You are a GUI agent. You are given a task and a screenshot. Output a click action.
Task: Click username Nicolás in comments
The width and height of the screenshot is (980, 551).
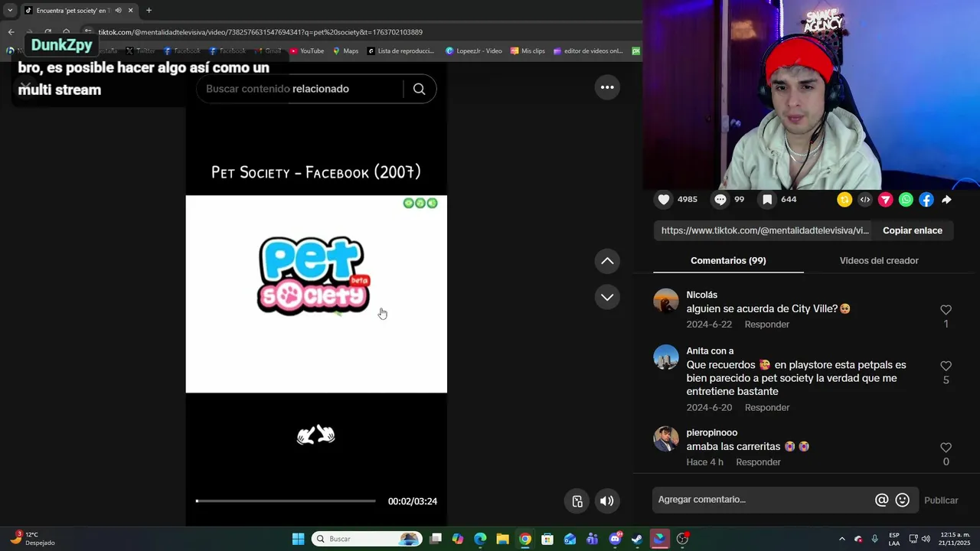(x=701, y=295)
